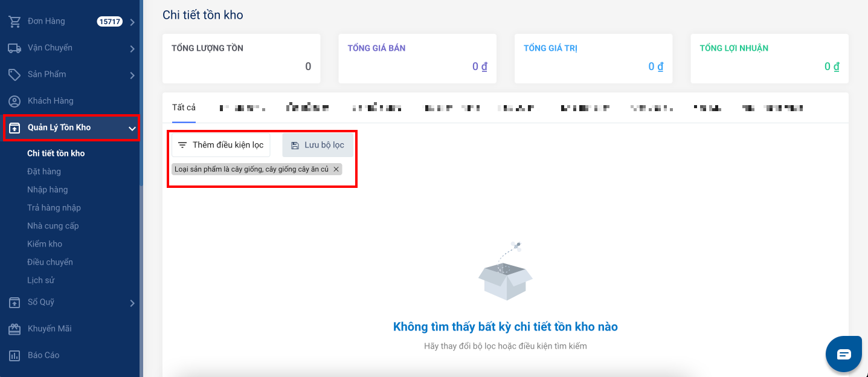Click the tag icon for Sản Phẩm
The image size is (868, 377).
[14, 75]
